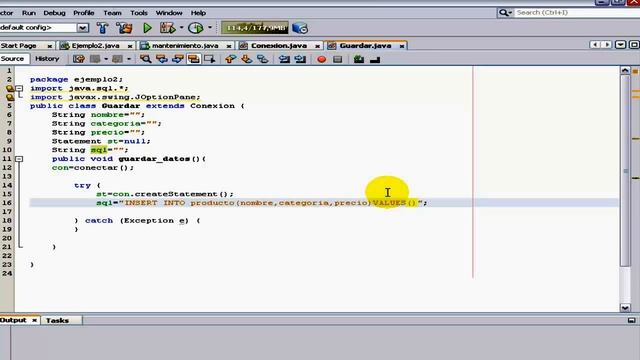Click the Find Previous Occurrence icon
Screen dimensions: 640x360
(162, 59)
